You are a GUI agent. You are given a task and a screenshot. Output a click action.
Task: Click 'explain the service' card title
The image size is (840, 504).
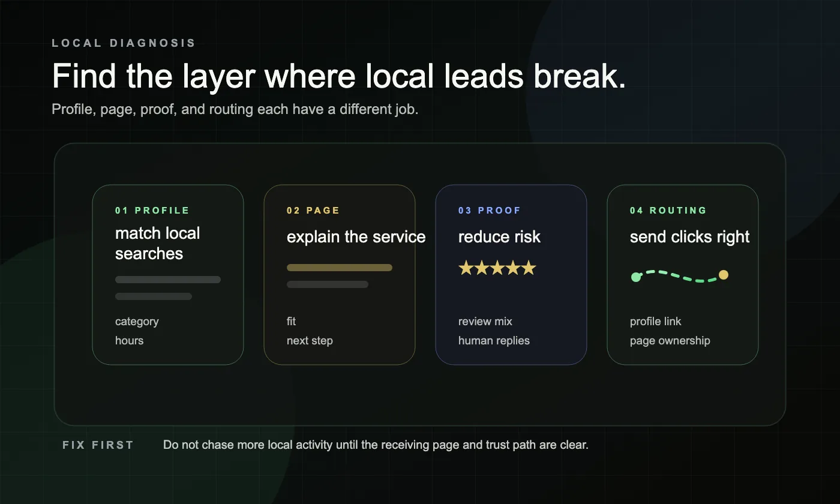click(356, 237)
